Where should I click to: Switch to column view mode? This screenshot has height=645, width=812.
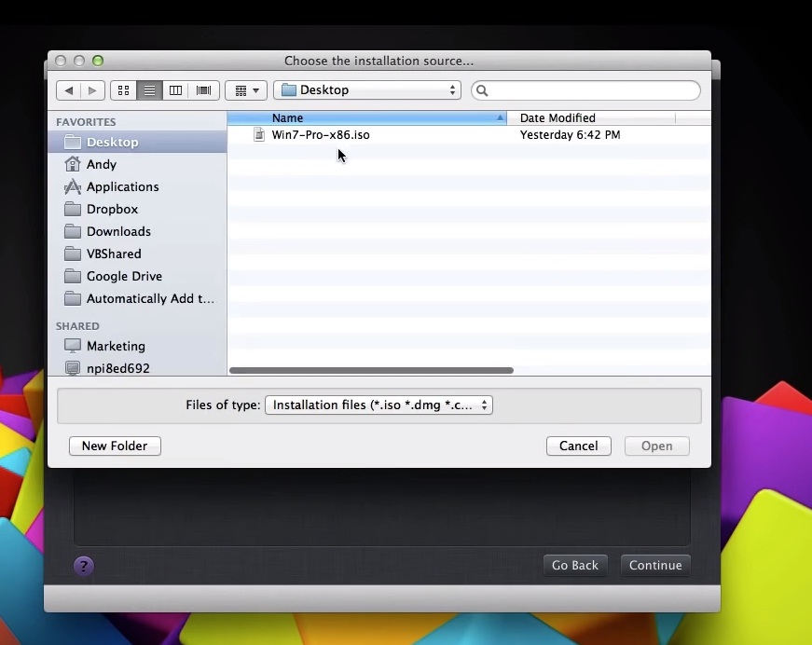click(175, 90)
